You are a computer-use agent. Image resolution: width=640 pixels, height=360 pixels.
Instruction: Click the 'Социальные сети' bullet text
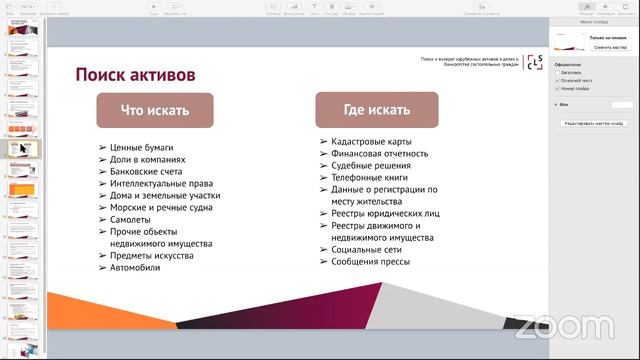tap(367, 249)
